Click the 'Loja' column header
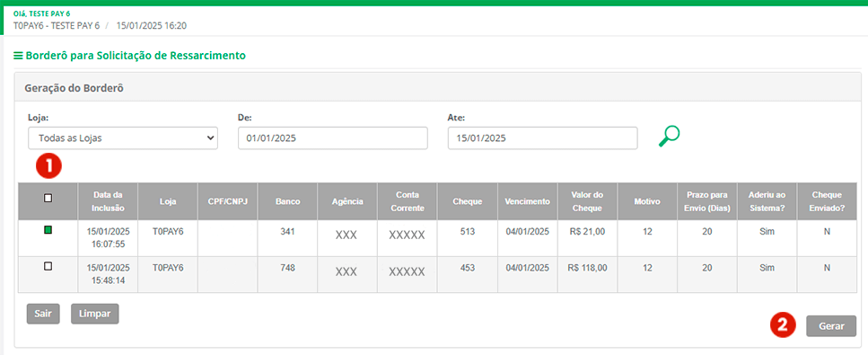The width and height of the screenshot is (868, 355). coord(168,201)
